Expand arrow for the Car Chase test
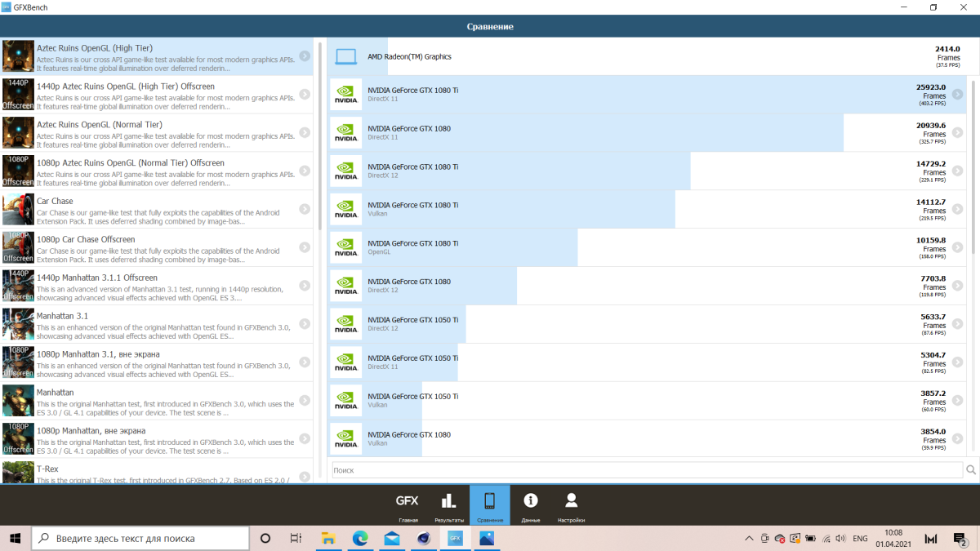 [304, 209]
